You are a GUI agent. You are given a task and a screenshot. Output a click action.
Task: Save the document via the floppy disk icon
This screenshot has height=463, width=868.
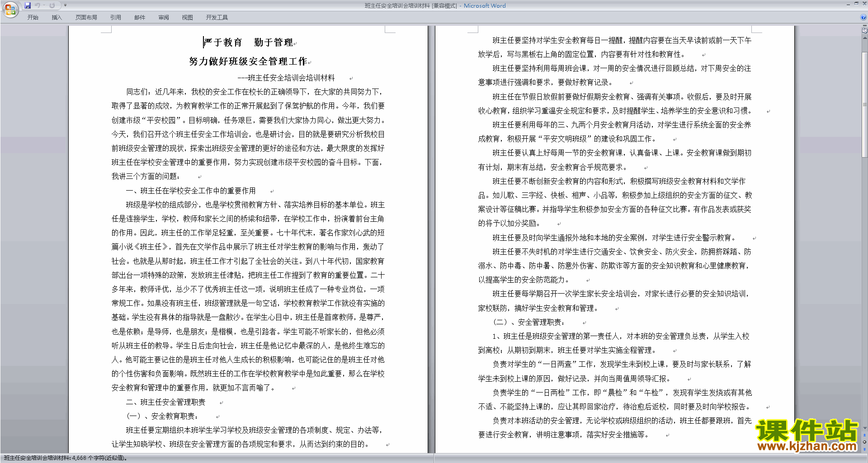28,5
